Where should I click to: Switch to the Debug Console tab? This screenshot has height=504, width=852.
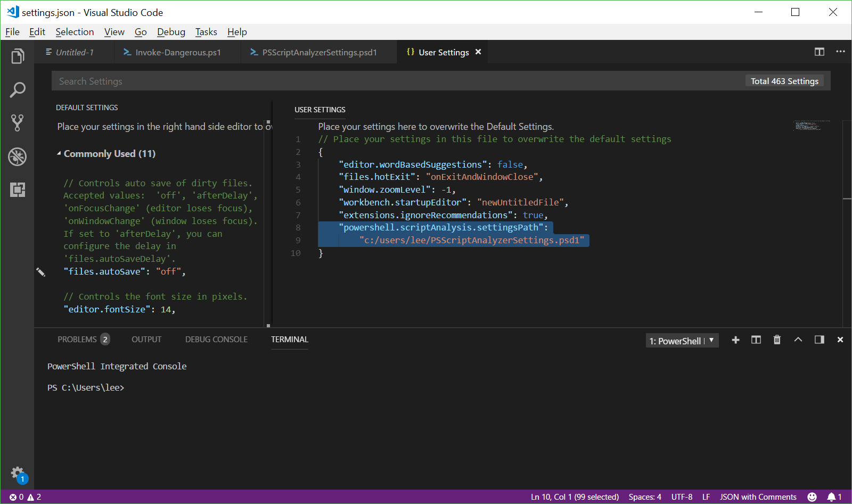point(216,340)
